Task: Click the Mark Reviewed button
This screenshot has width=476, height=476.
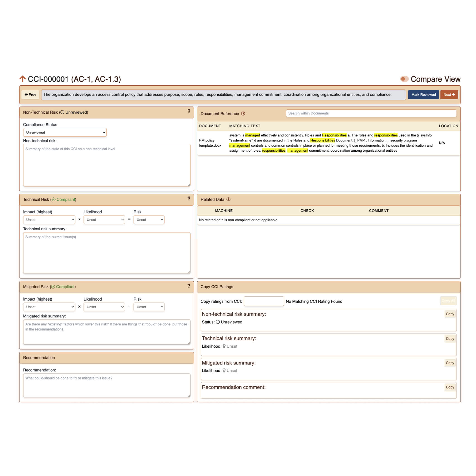Action: tap(423, 95)
